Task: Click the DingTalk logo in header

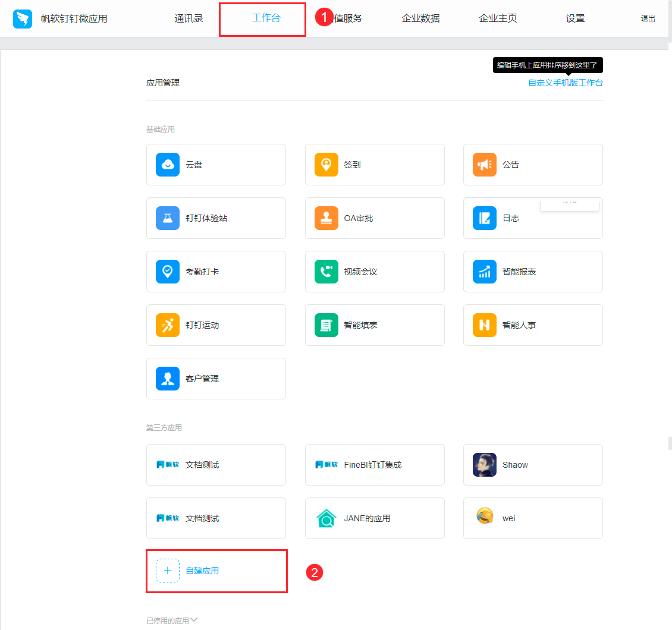Action: pyautogui.click(x=23, y=19)
